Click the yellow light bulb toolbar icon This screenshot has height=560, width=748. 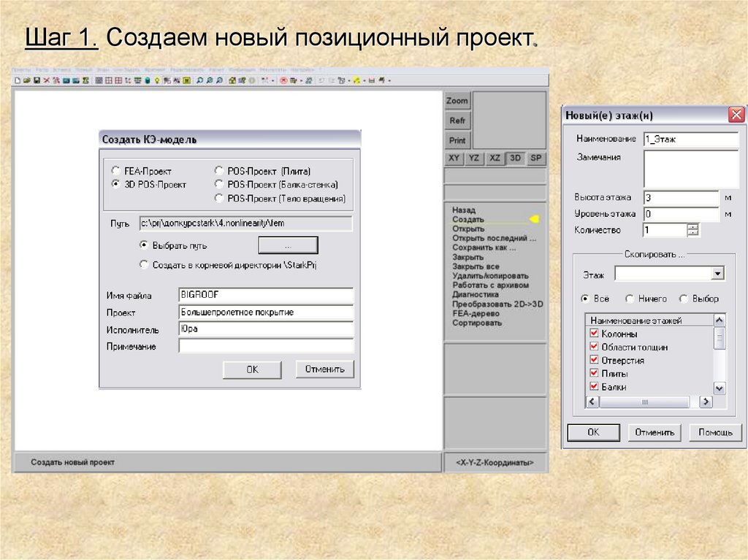157,80
